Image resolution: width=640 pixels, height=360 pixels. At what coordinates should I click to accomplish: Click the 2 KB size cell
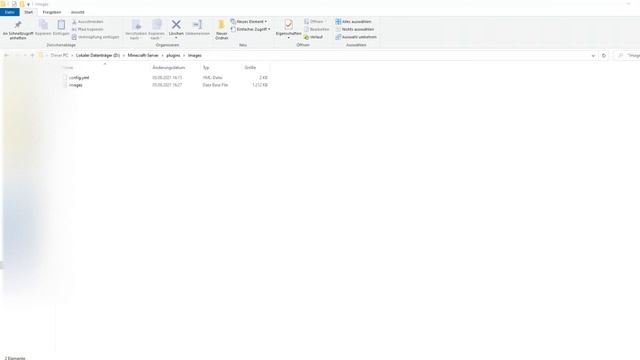263,78
